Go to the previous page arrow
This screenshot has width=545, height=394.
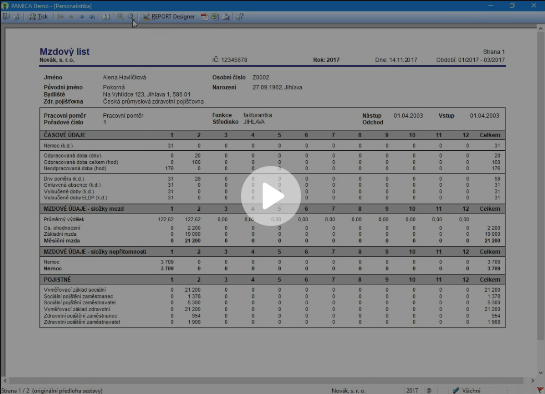(x=71, y=17)
